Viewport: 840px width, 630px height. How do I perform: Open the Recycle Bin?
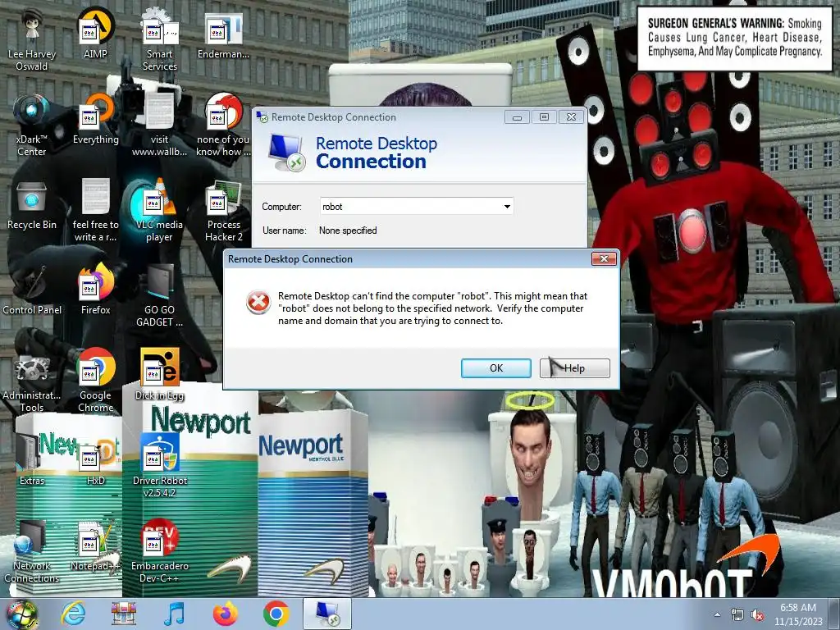tap(32, 204)
